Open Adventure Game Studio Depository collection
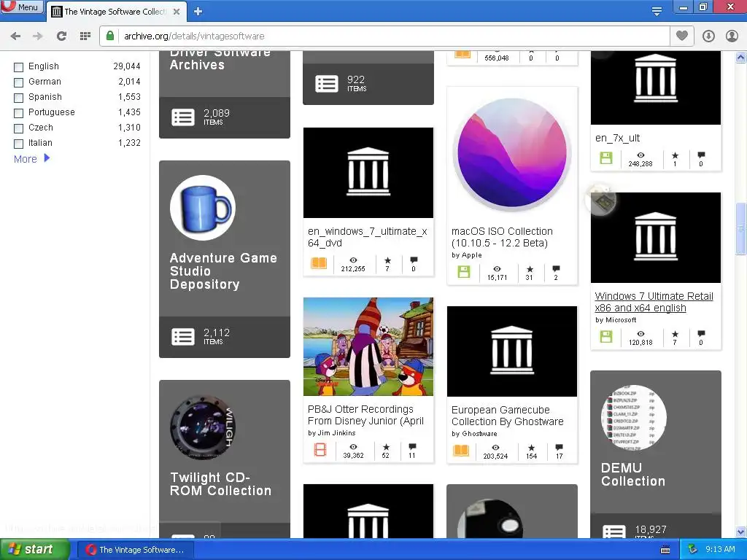This screenshot has width=747, height=560. [x=223, y=271]
